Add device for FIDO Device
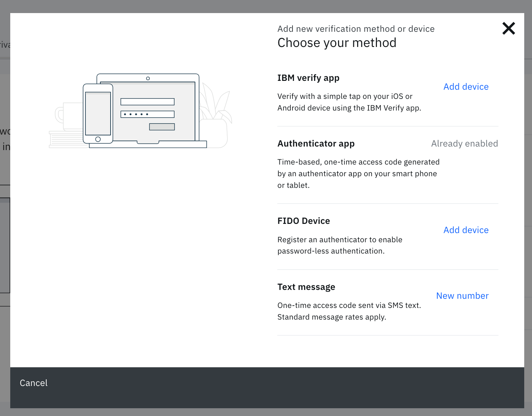 [x=466, y=230]
